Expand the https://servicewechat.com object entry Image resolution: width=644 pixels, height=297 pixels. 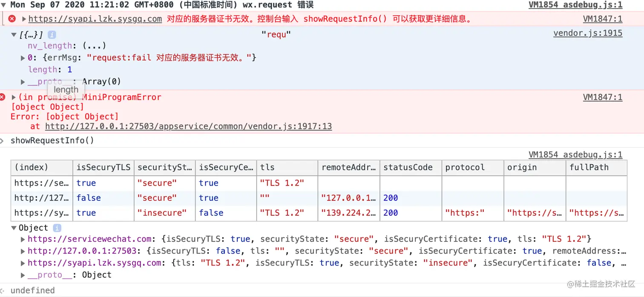pyautogui.click(x=23, y=239)
